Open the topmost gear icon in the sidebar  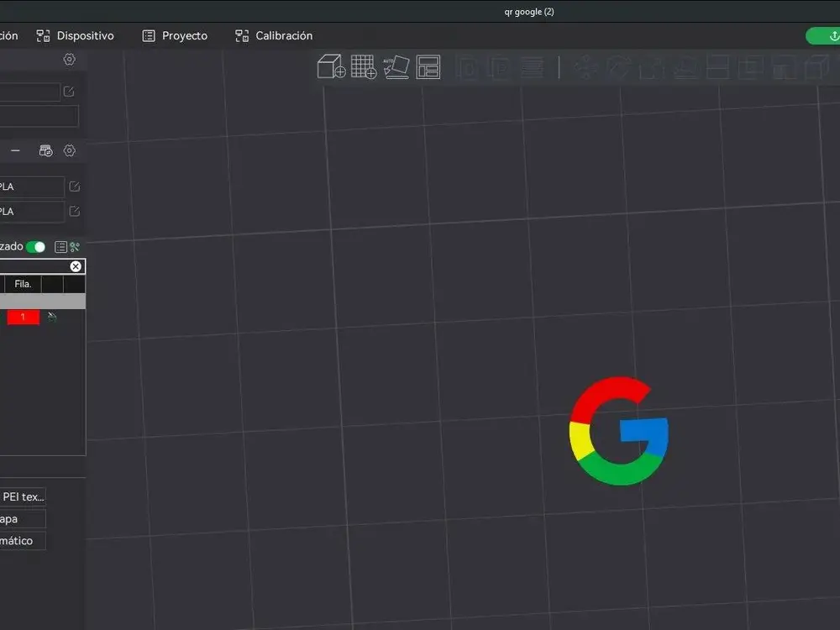[70, 60]
